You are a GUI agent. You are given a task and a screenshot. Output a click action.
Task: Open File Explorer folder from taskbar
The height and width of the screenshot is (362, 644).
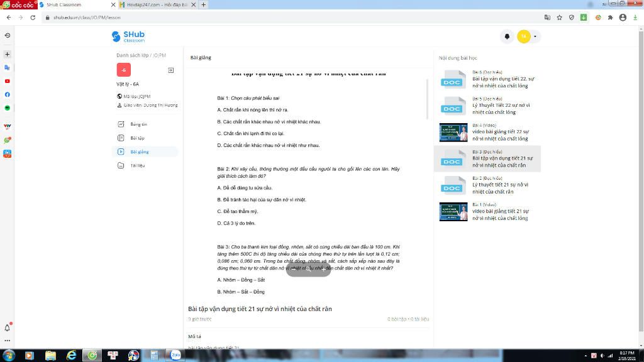click(x=50, y=356)
